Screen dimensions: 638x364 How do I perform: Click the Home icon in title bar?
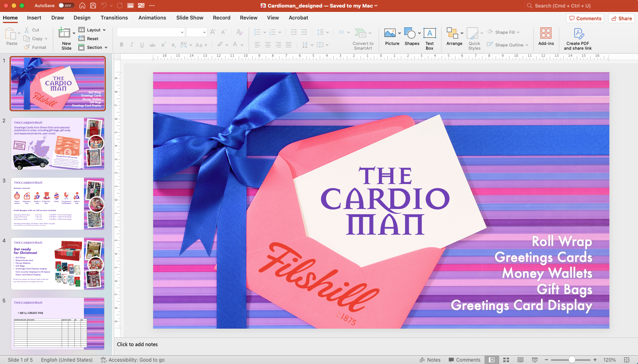coord(82,6)
